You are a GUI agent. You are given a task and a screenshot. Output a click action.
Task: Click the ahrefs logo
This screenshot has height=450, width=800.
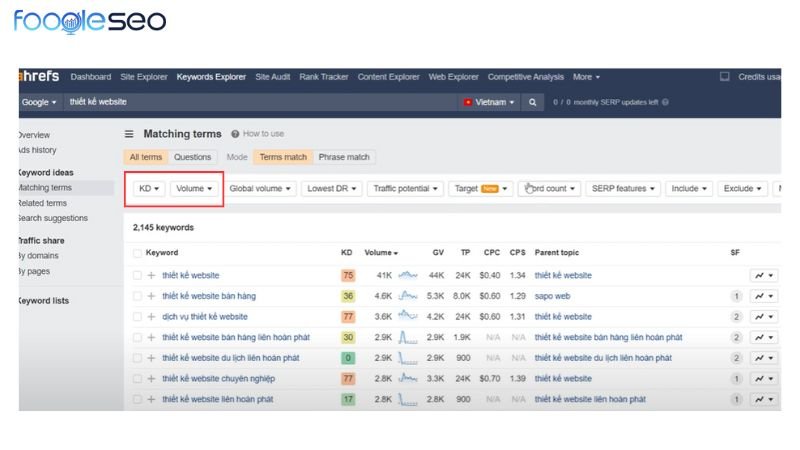pyautogui.click(x=39, y=77)
